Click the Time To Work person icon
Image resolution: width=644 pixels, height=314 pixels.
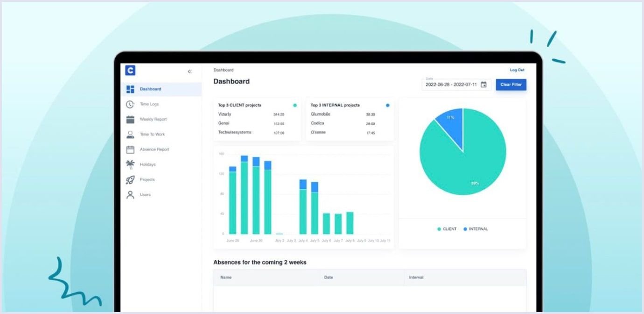tap(130, 135)
